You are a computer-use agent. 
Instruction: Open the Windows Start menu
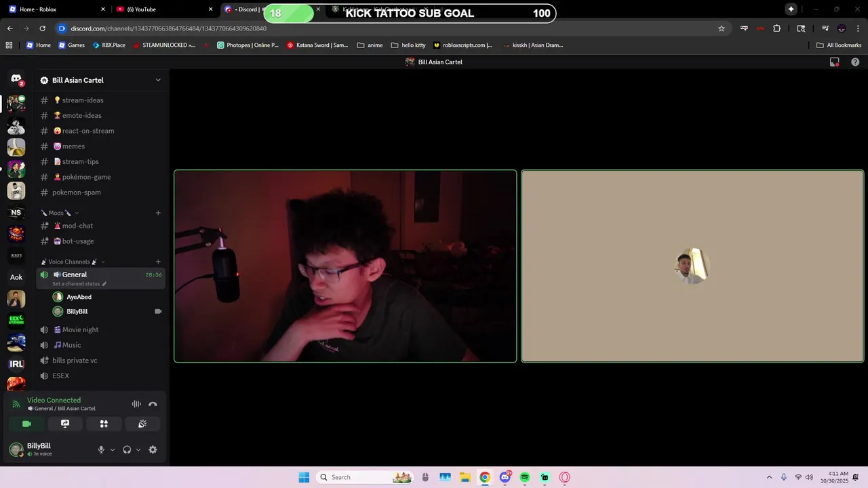tap(304, 477)
